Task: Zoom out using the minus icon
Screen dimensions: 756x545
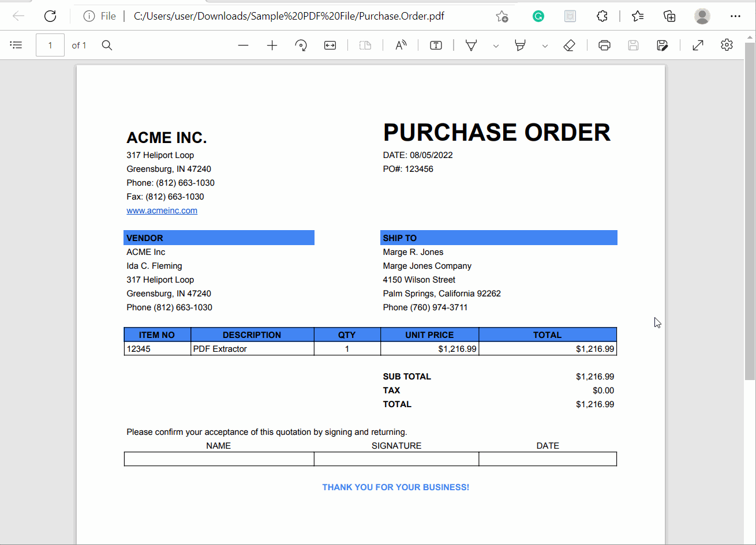Action: 243,45
